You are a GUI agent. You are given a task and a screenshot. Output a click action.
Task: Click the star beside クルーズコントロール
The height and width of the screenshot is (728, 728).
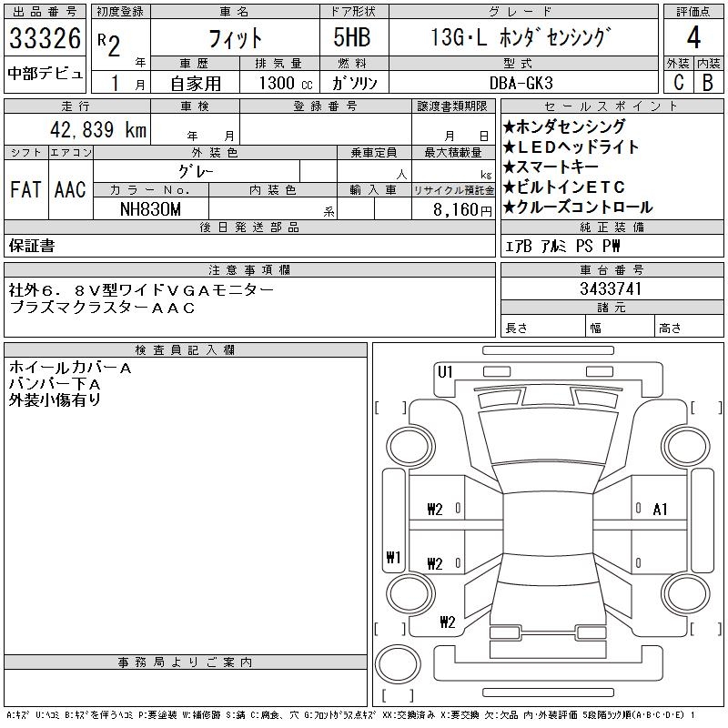pyautogui.click(x=510, y=207)
